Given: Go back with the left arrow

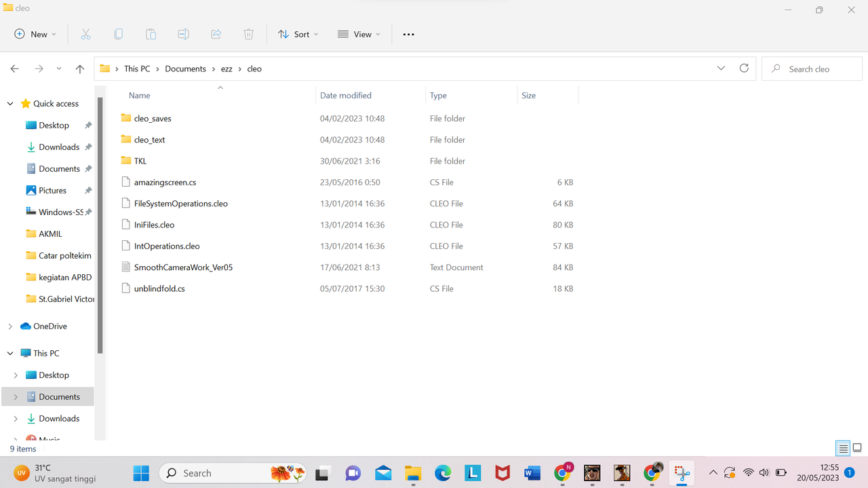Looking at the screenshot, I should pos(15,69).
